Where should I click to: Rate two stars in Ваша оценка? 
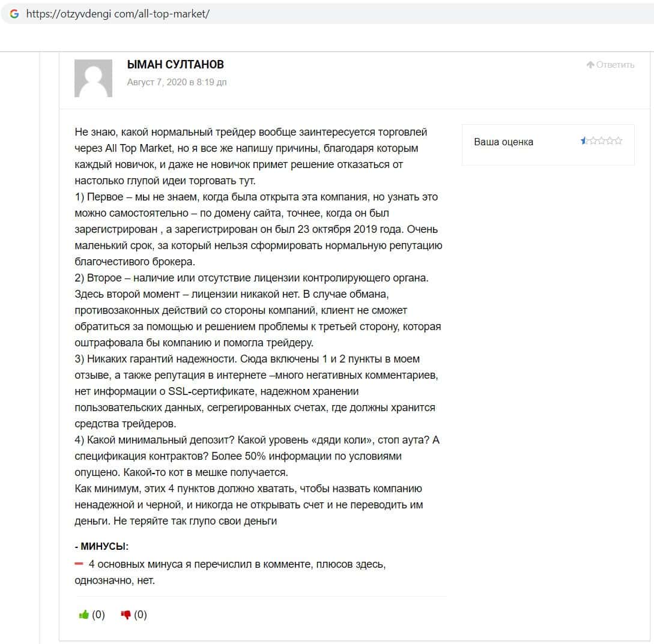(593, 141)
